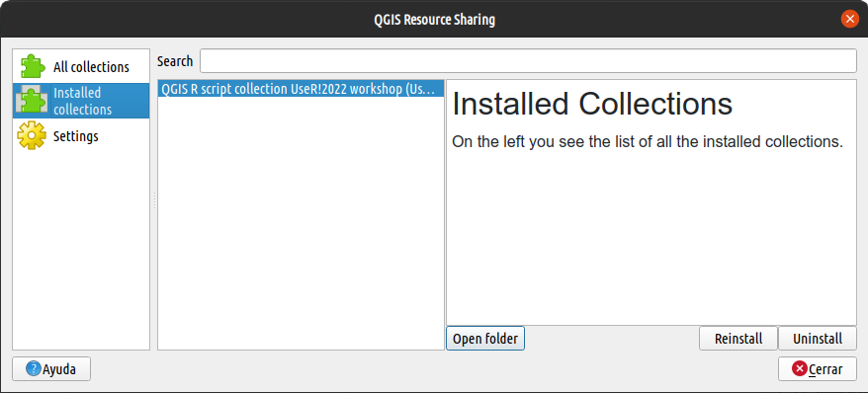Click the Installed Collections heading text
The height and width of the screenshot is (393, 868).
(592, 104)
